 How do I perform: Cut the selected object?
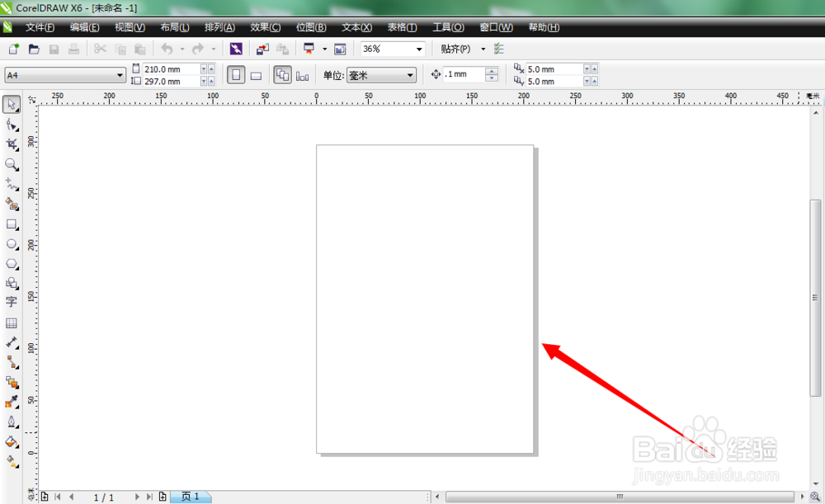tap(100, 49)
